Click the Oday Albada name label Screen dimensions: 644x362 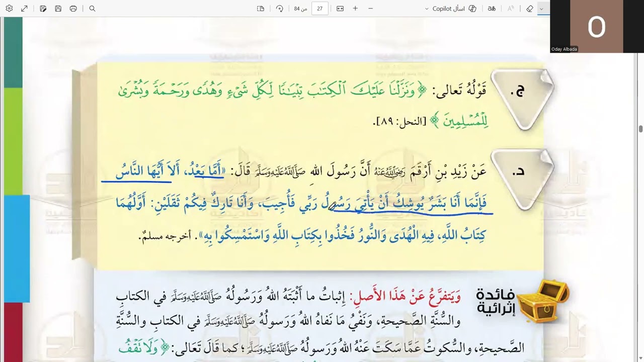[564, 49]
